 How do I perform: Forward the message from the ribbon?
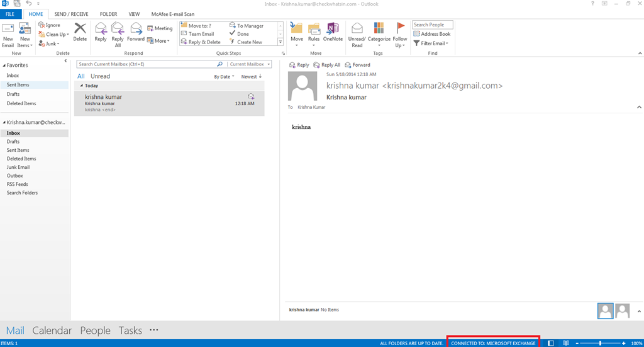(136, 32)
